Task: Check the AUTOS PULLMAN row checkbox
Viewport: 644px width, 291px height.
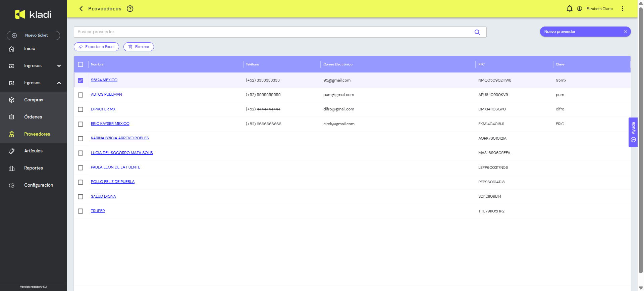Action: [80, 95]
